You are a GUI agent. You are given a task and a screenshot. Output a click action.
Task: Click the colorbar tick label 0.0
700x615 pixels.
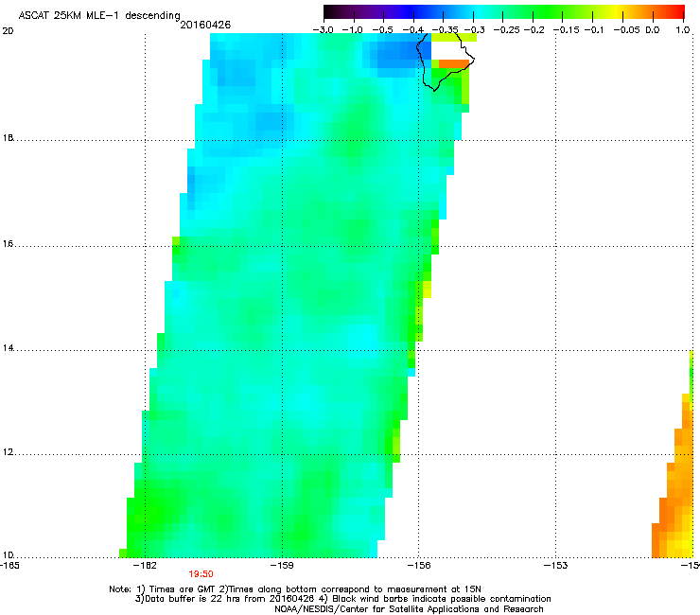point(653,30)
